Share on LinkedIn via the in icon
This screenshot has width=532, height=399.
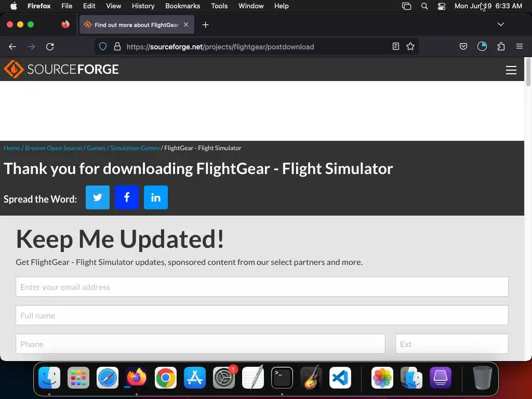(x=156, y=197)
